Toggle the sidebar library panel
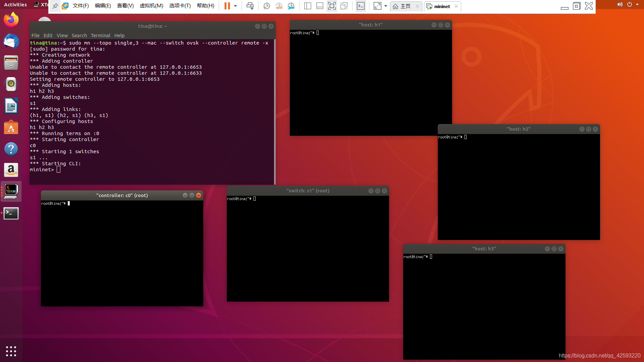 (308, 6)
